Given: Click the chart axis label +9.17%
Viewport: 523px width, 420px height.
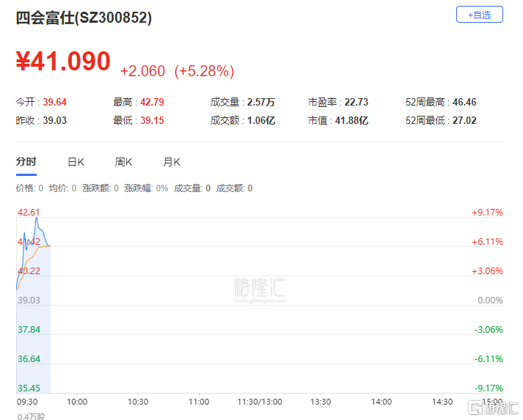Looking at the screenshot, I should pos(487,213).
